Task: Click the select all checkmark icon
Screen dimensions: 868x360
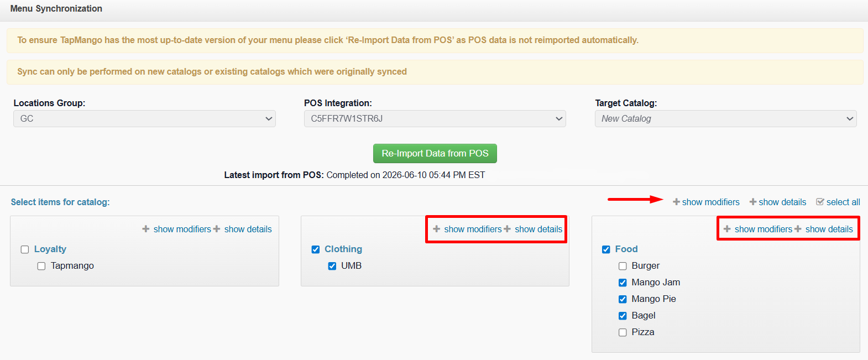Action: pos(820,202)
